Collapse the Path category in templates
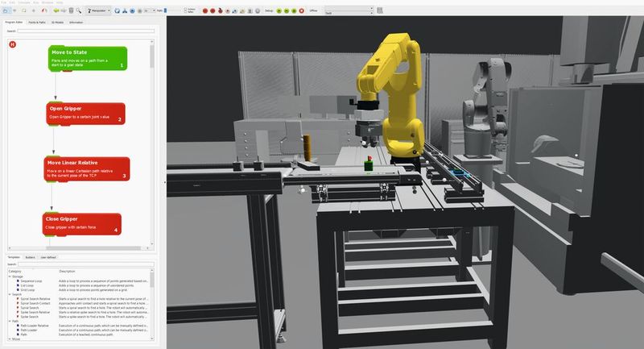Image resolution: width=644 pixels, height=349 pixels. pos(10,321)
